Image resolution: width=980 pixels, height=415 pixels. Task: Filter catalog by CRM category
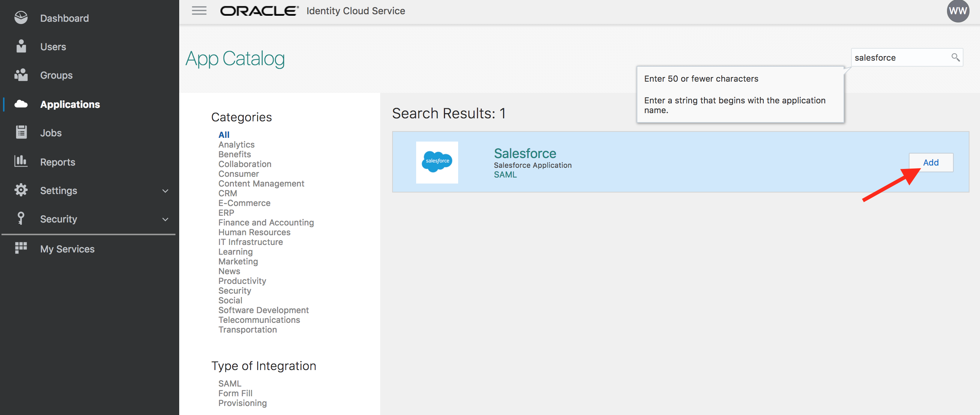tap(227, 193)
